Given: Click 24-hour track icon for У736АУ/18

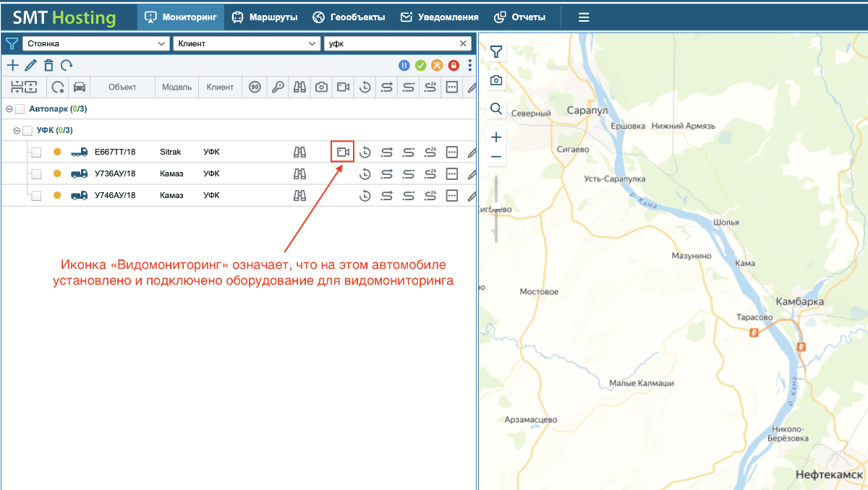Looking at the screenshot, I should click(x=430, y=173).
